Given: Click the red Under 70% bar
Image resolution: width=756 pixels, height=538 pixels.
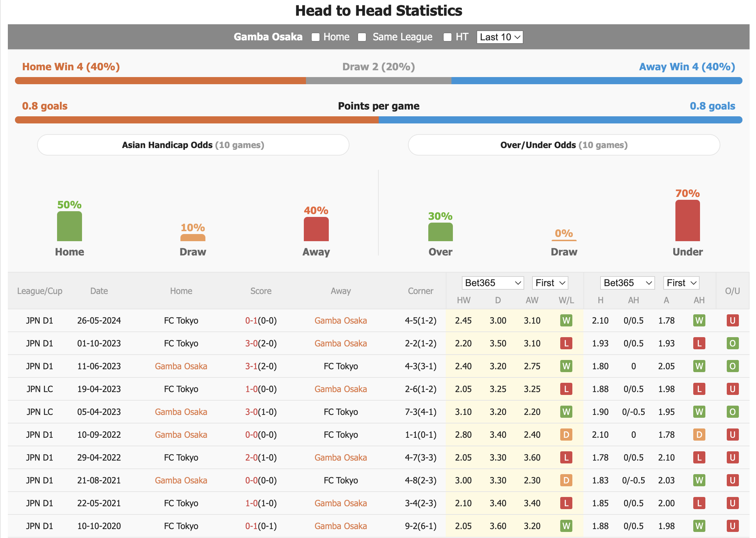Looking at the screenshot, I should pos(688,220).
